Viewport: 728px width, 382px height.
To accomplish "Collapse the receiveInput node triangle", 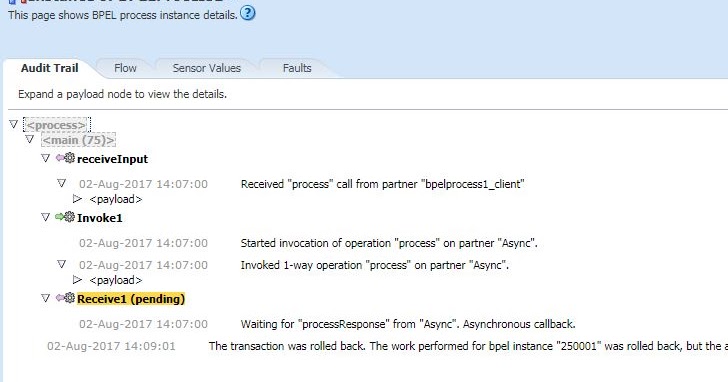I will coord(46,158).
